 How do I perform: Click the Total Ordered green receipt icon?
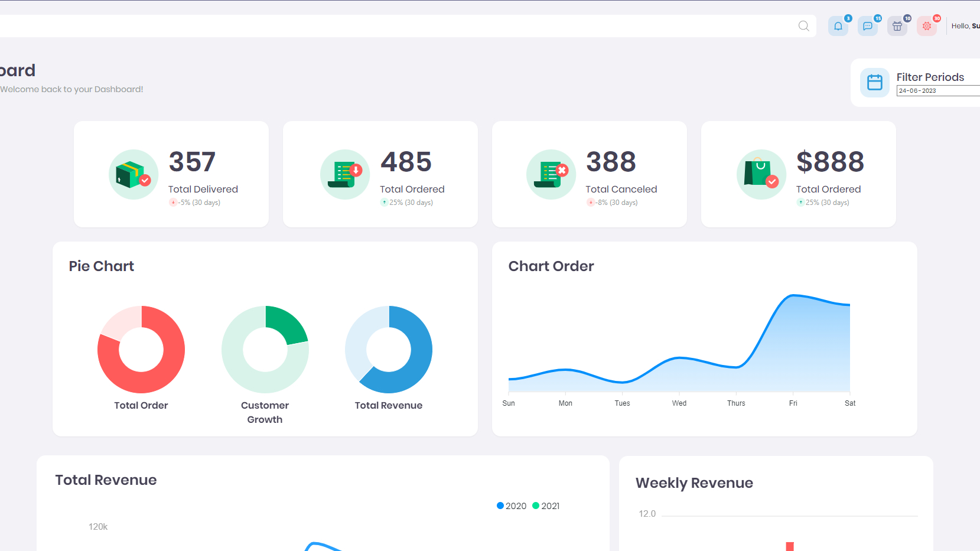pos(345,174)
